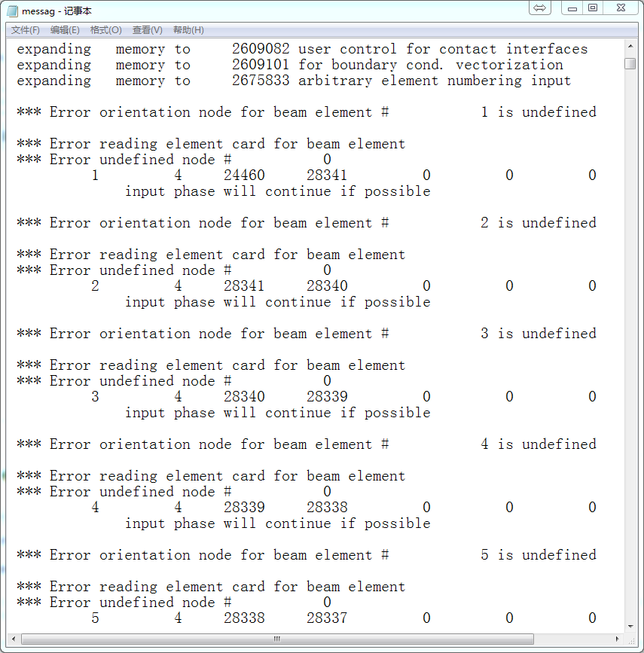
Task: Click node '28339' in element 3 row
Action: coord(327,397)
